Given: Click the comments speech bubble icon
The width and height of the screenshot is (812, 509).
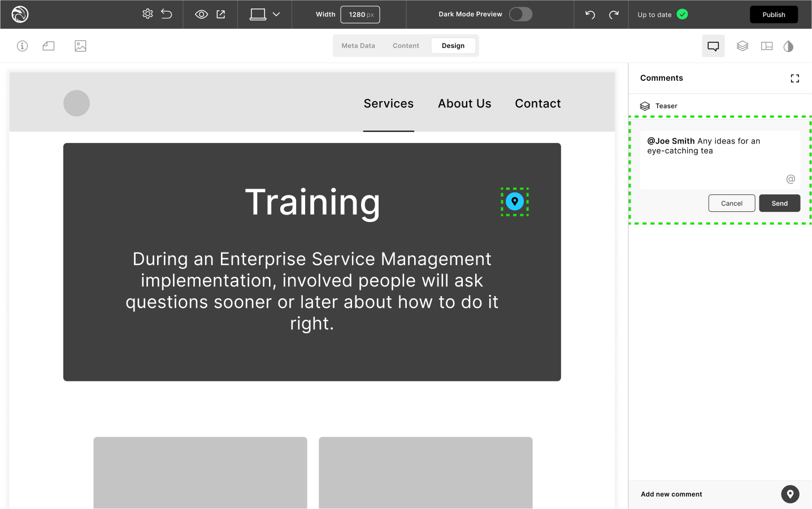Looking at the screenshot, I should coord(713,46).
